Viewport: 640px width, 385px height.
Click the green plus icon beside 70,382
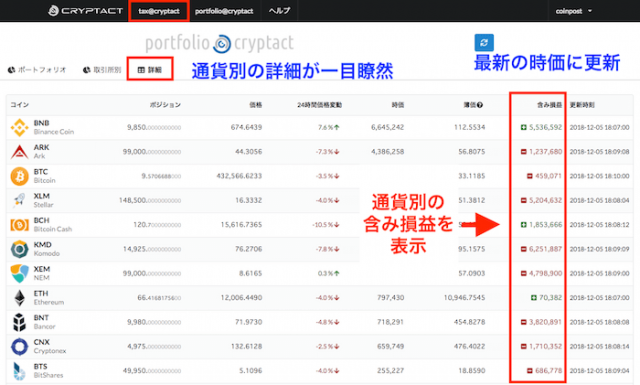pos(533,298)
